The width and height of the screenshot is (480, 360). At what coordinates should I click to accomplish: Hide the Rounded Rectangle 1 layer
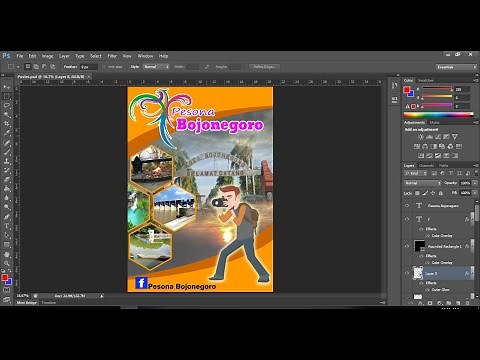407,246
